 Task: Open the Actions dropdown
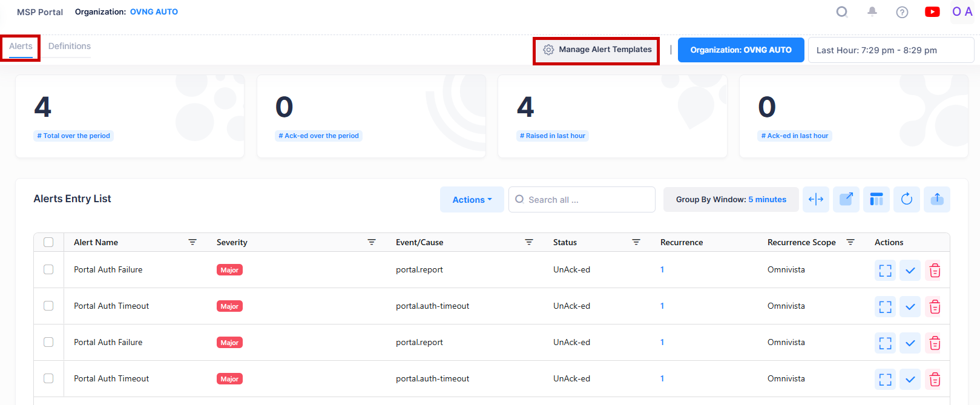coord(472,200)
